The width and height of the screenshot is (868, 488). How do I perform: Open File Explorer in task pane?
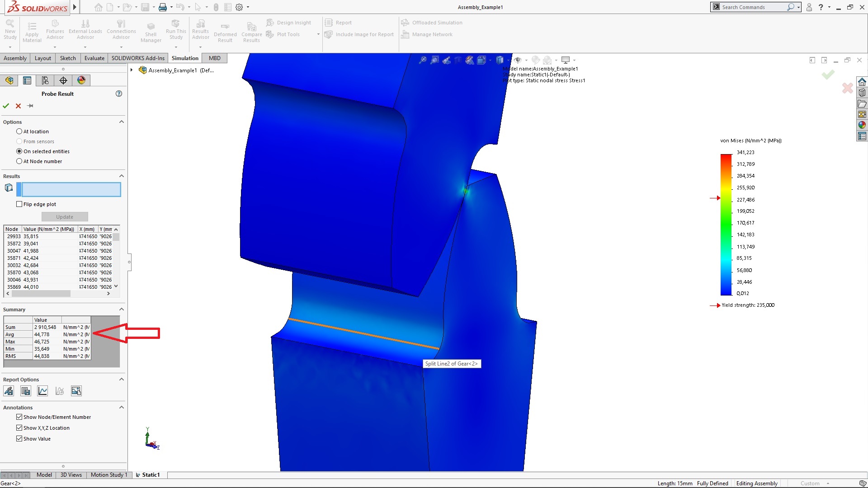click(862, 103)
